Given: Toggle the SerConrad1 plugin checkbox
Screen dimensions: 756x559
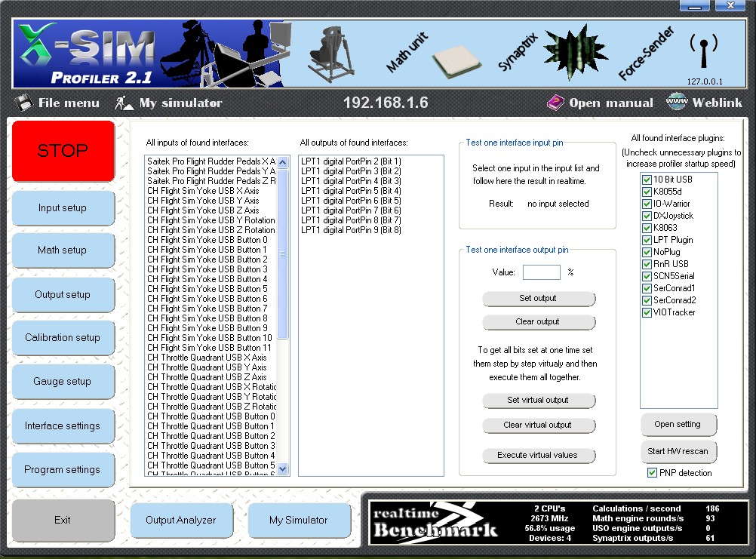Looking at the screenshot, I should point(647,288).
